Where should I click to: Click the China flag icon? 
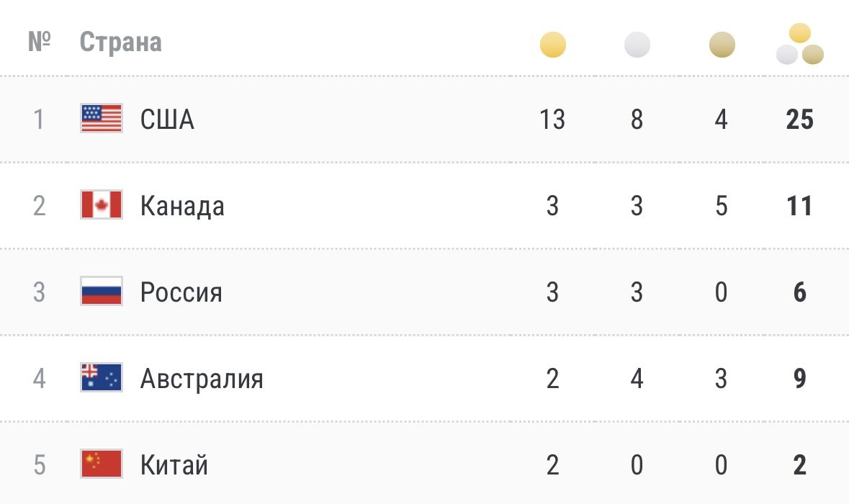pyautogui.click(x=102, y=464)
